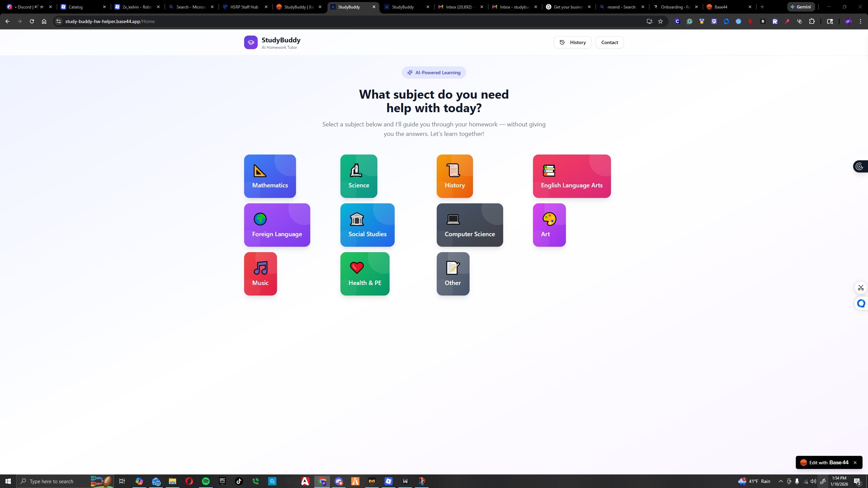Screen dimensions: 868x488
Task: Click the install app icon in address bar
Action: pyautogui.click(x=649, y=21)
